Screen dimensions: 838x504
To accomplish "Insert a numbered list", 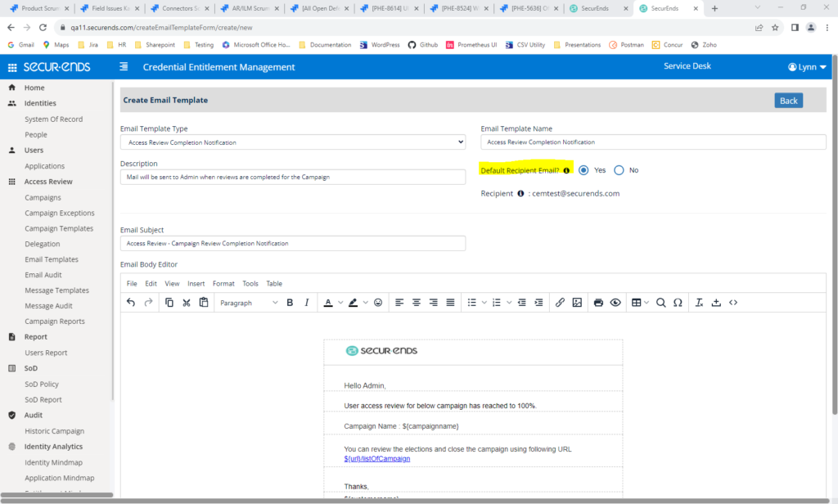I will click(497, 303).
